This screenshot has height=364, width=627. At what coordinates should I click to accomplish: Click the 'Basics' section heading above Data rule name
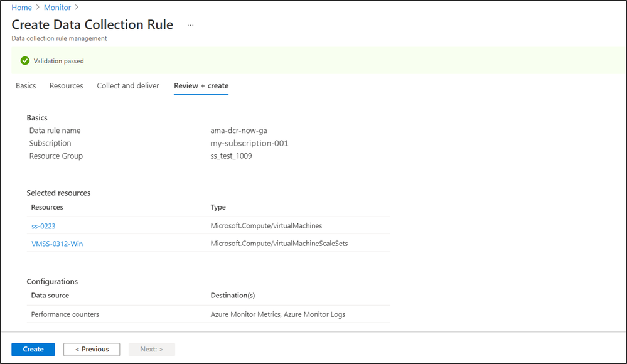(37, 117)
